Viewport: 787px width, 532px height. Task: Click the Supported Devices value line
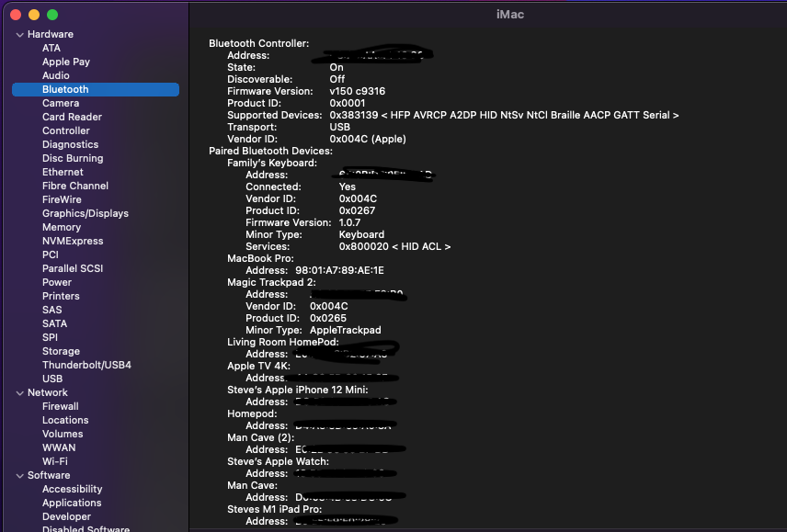click(x=504, y=116)
